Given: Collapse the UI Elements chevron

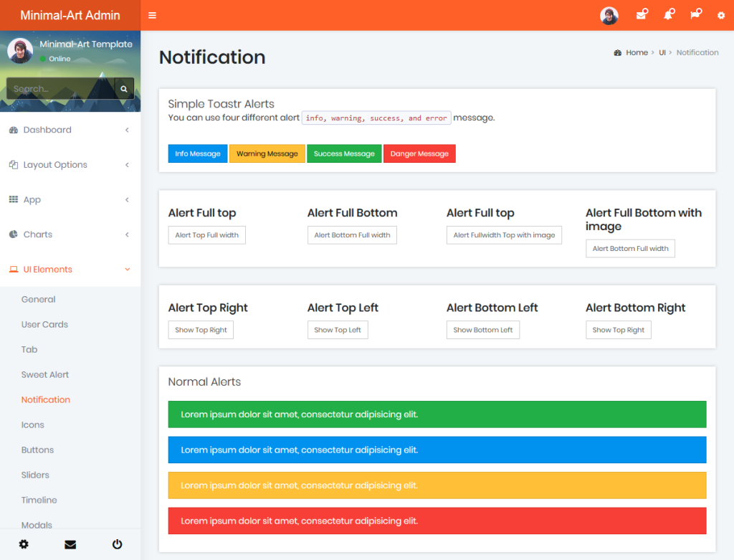Looking at the screenshot, I should click(x=128, y=269).
